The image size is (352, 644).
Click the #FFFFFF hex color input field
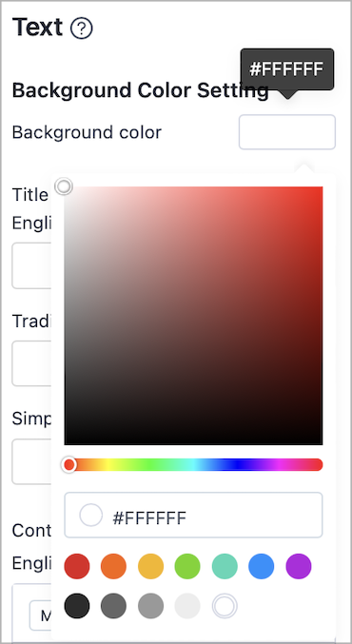pos(193,515)
